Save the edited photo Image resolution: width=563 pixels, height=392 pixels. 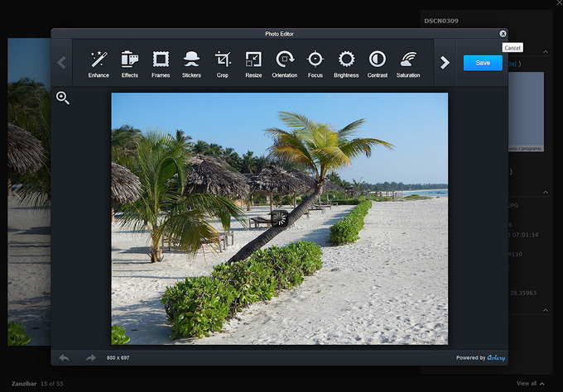click(483, 63)
